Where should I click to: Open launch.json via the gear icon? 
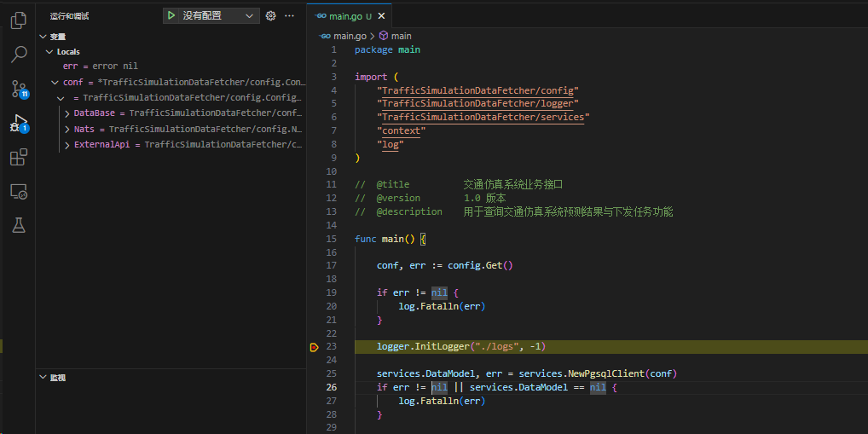coord(271,15)
